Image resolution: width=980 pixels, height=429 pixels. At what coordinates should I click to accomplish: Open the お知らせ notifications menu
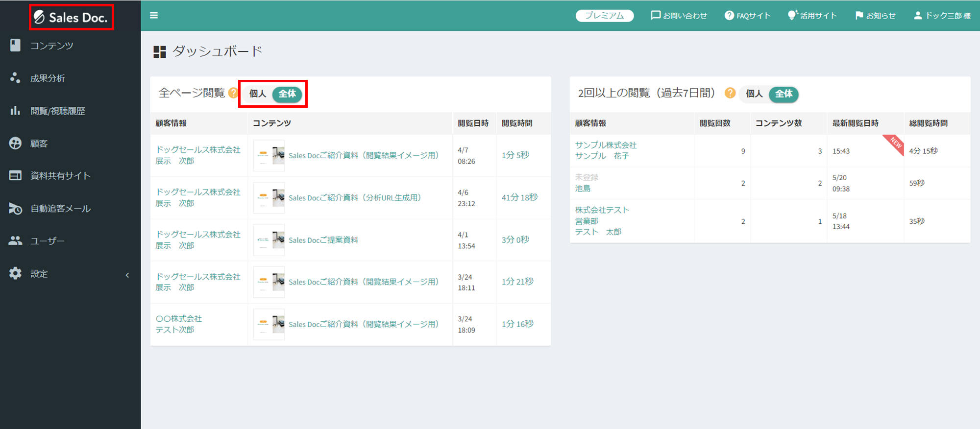[875, 16]
